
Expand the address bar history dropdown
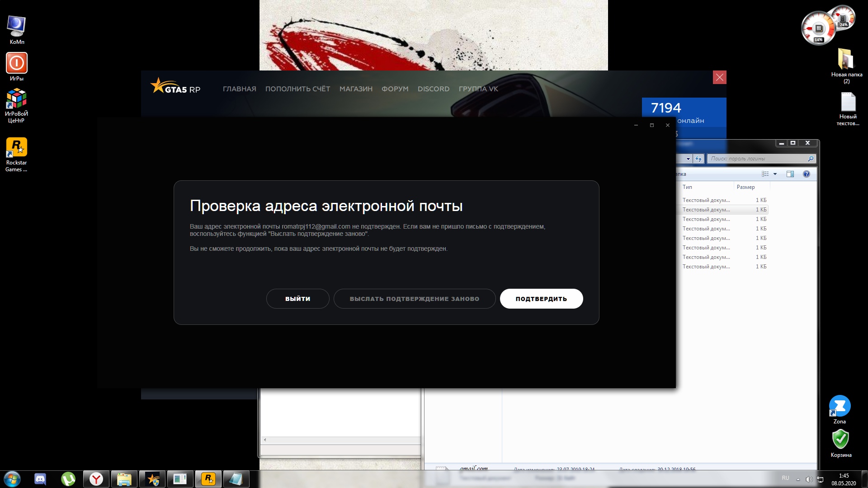tap(688, 159)
